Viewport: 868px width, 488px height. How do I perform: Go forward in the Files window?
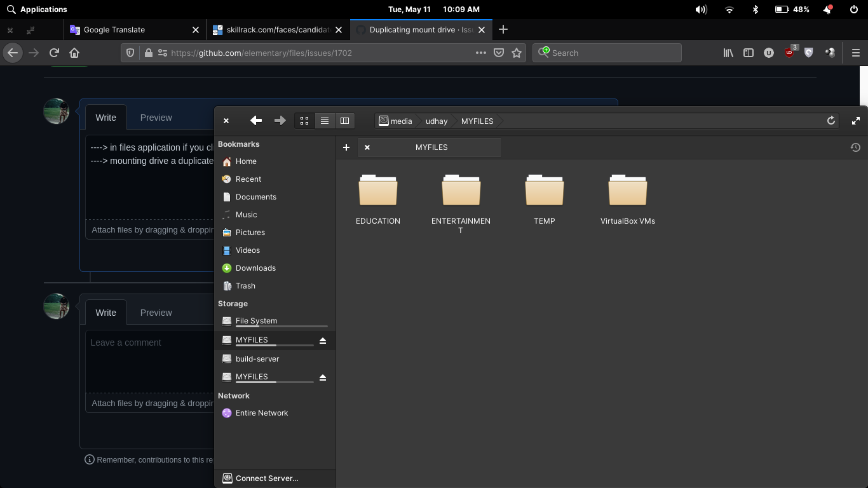point(280,121)
